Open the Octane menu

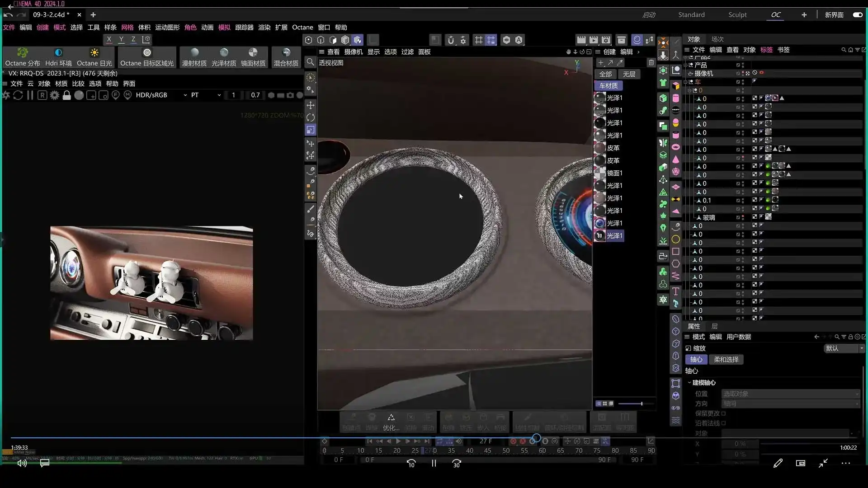point(302,28)
